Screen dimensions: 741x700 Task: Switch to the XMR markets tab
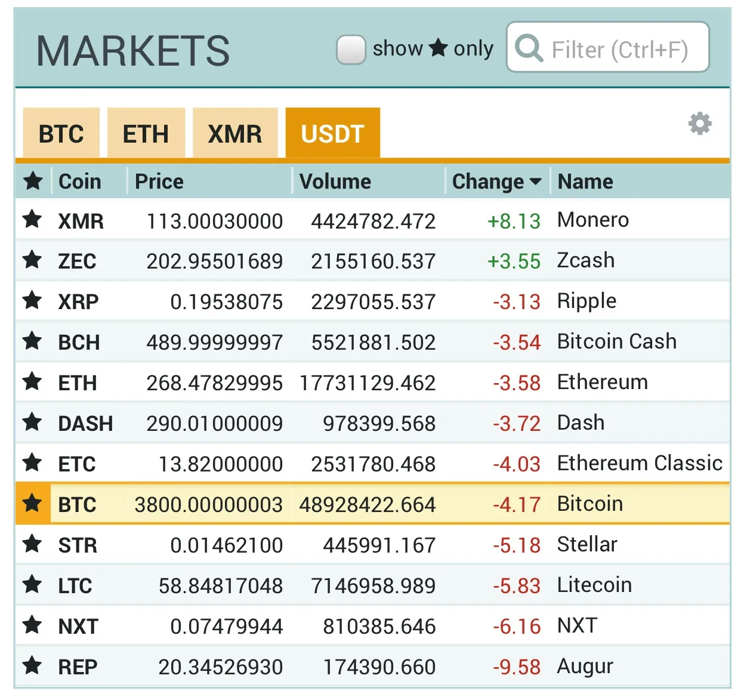tap(235, 133)
